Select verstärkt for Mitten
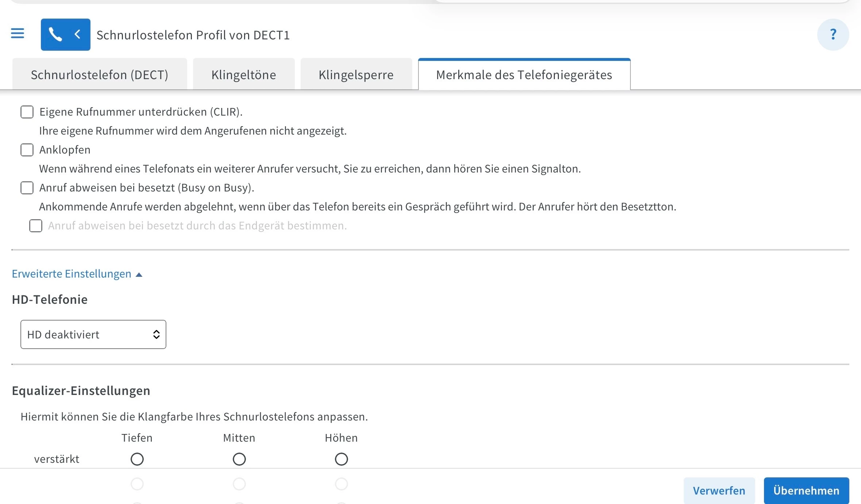 [x=239, y=459]
